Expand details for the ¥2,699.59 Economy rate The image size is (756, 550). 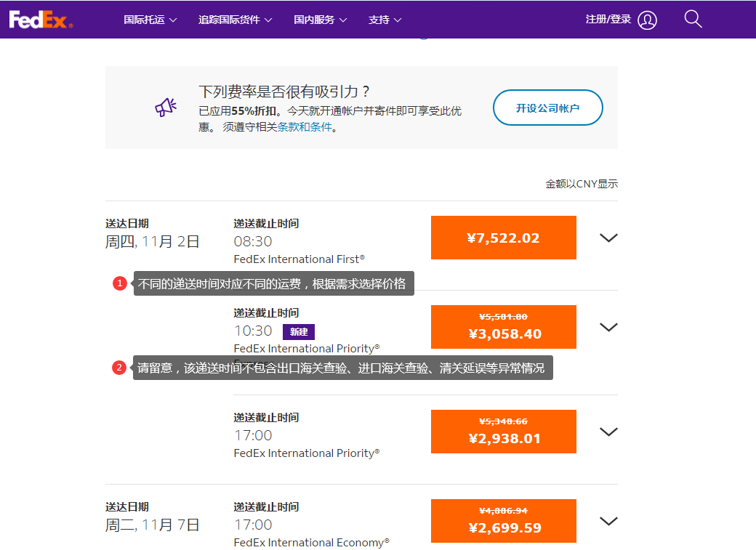(608, 521)
